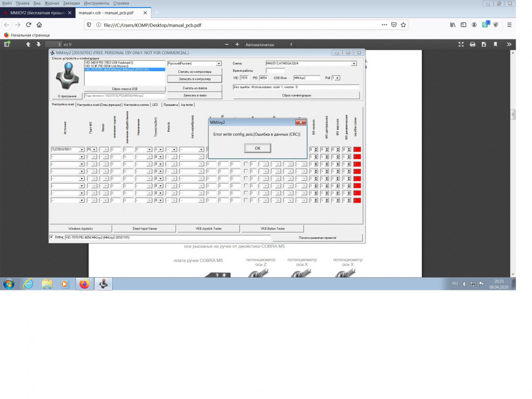Toggle PDF viewer sidebar icon
The height and width of the screenshot is (399, 532).
(x=7, y=44)
